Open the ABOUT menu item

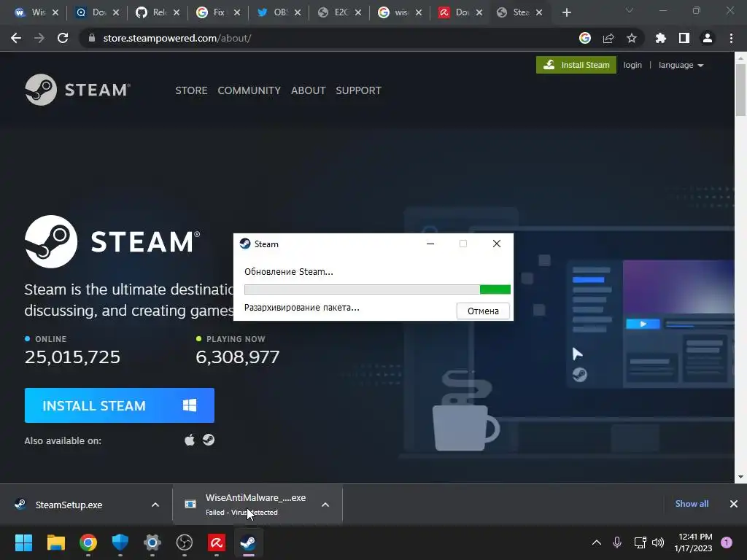[x=309, y=90]
